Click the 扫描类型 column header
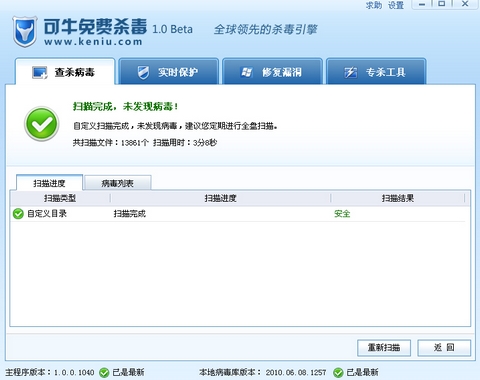The image size is (480, 380). (x=60, y=198)
